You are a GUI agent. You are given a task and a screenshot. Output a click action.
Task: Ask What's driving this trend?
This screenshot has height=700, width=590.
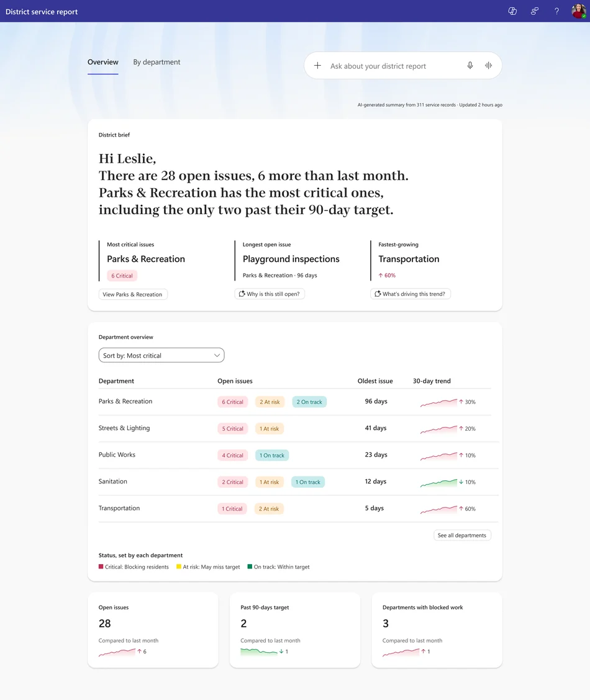[x=411, y=294]
